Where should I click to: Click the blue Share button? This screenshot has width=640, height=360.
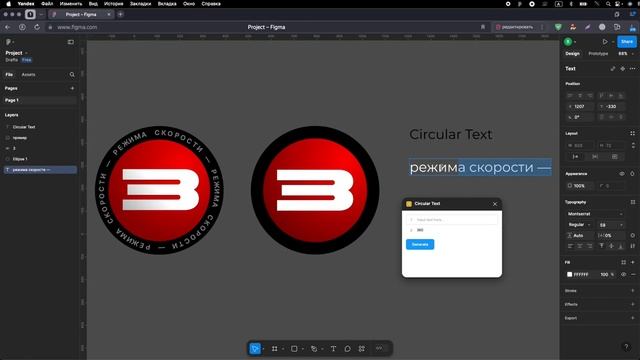[x=627, y=42]
